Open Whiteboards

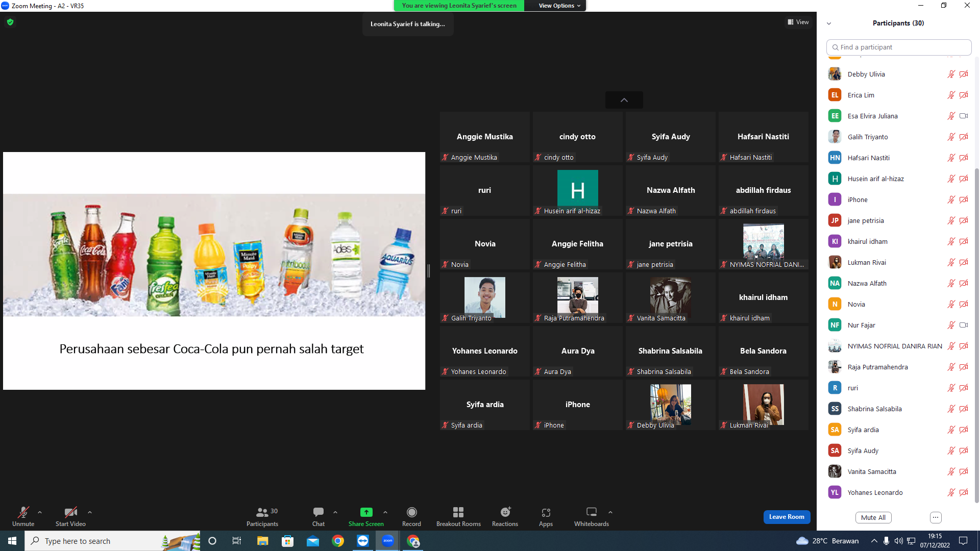(x=592, y=516)
